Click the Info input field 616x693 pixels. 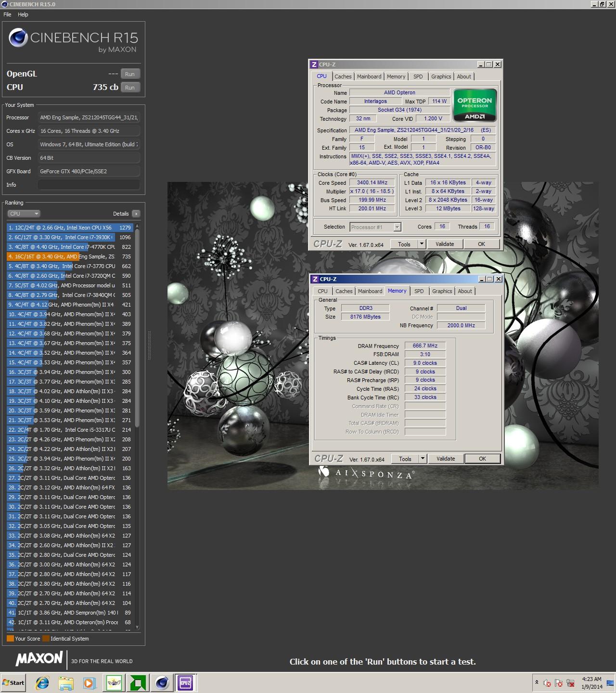tap(89, 185)
